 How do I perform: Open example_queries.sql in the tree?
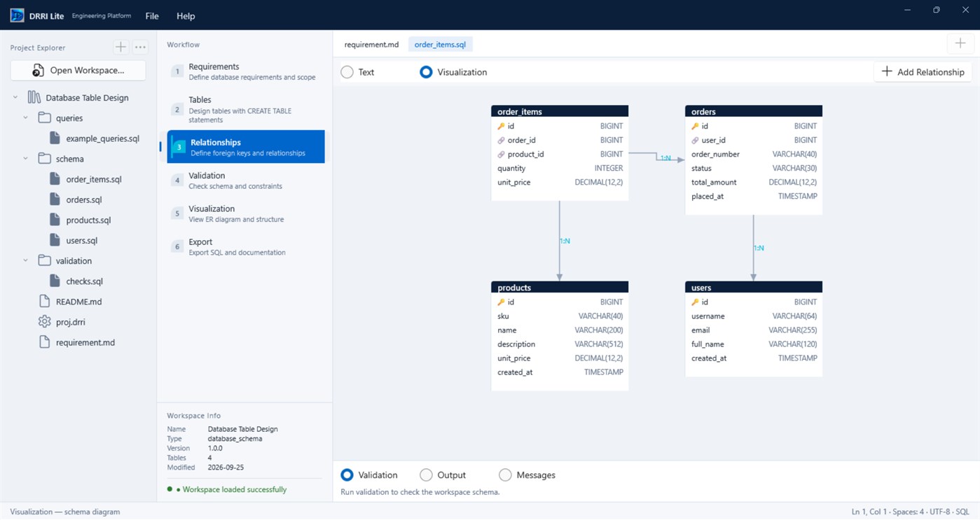tap(102, 139)
